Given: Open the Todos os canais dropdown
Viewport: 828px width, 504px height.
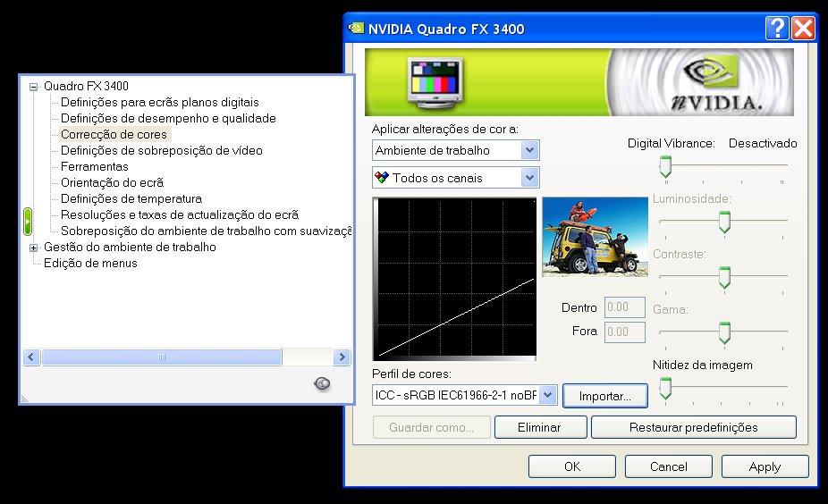Looking at the screenshot, I should point(529,178).
